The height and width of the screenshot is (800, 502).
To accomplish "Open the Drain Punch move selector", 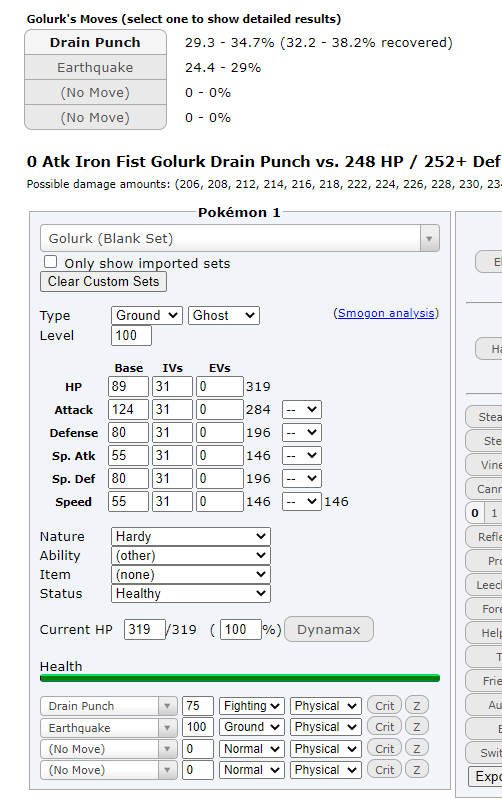I will click(109, 706).
